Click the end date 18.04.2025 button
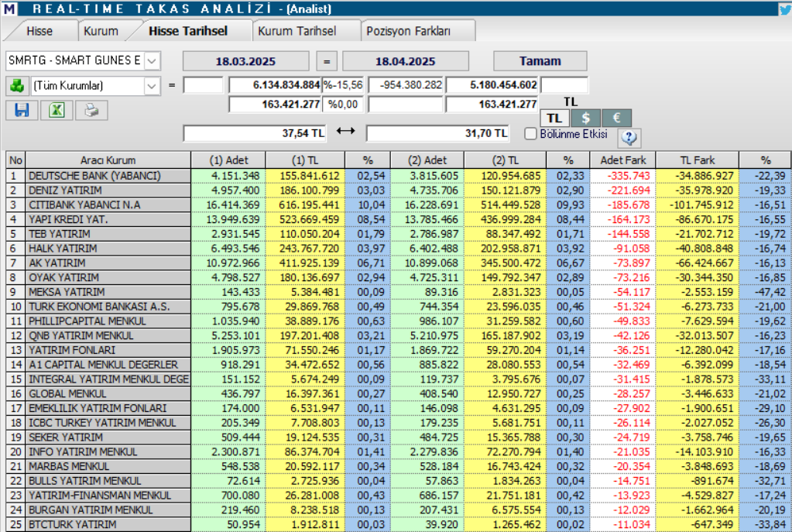Image resolution: width=792 pixels, height=532 pixels. pos(405,61)
